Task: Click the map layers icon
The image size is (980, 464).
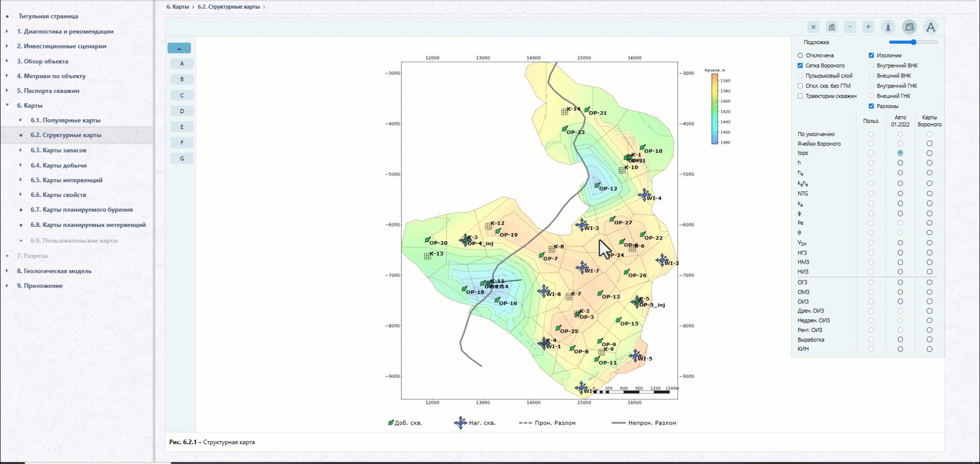Action: tap(910, 27)
